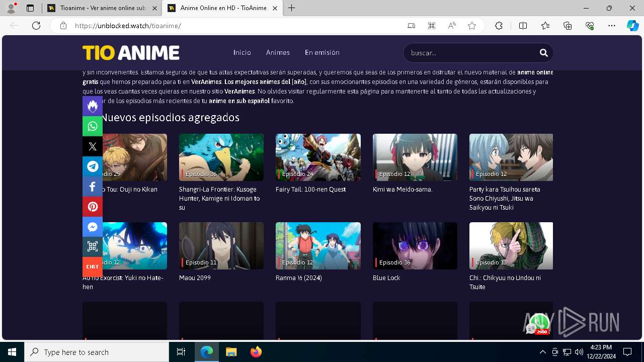Click the flame share icon in sidebar

(x=93, y=106)
